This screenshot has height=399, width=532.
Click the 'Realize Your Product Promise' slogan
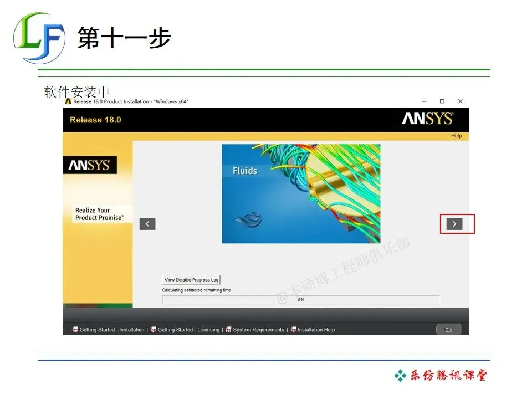coord(99,214)
